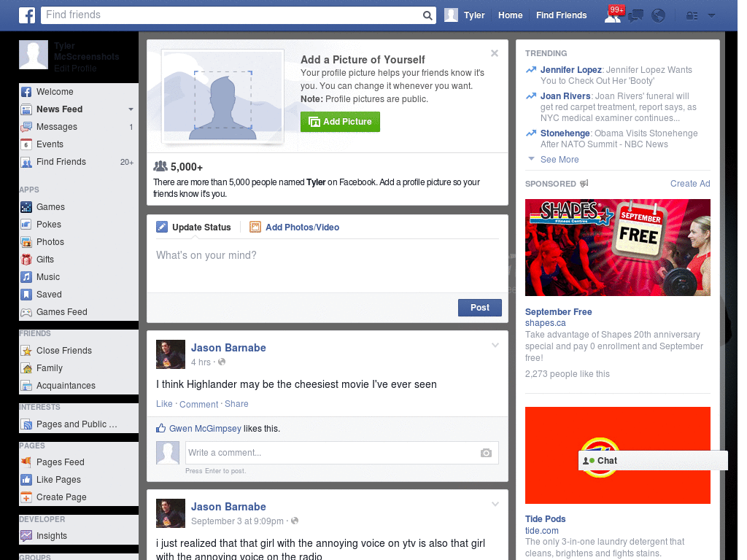Click the Messages sidebar icon

(x=27, y=127)
